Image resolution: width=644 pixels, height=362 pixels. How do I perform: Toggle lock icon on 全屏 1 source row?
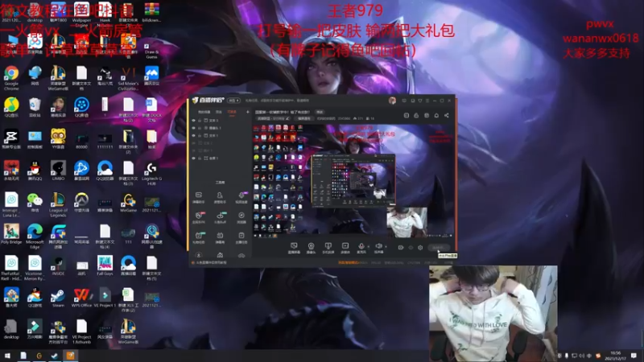[x=200, y=158]
